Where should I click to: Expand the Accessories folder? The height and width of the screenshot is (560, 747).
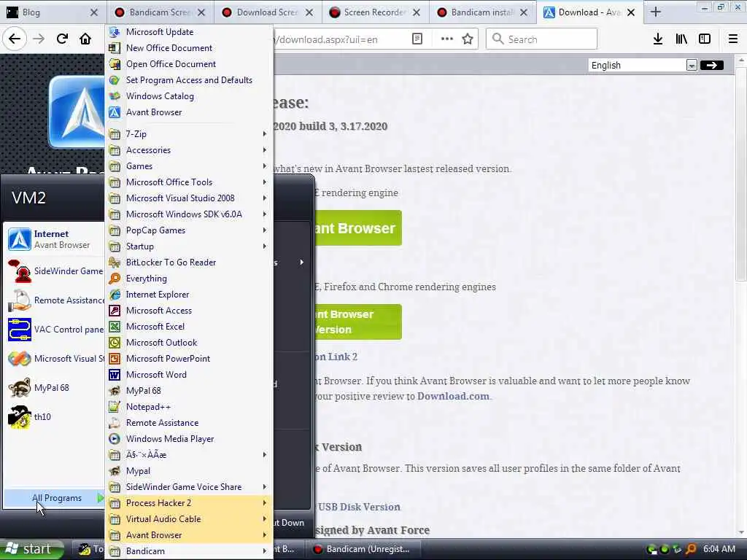coord(189,150)
